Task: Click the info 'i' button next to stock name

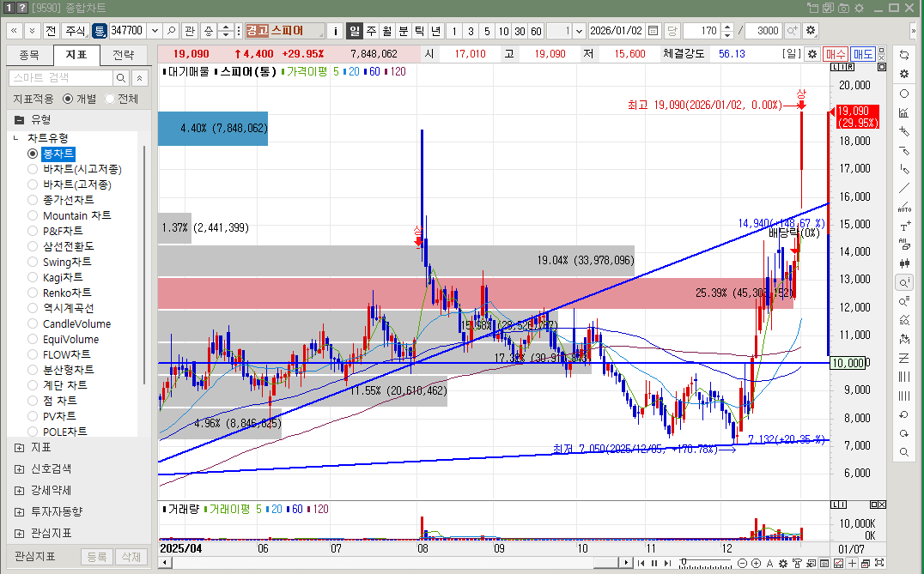Action: [335, 31]
